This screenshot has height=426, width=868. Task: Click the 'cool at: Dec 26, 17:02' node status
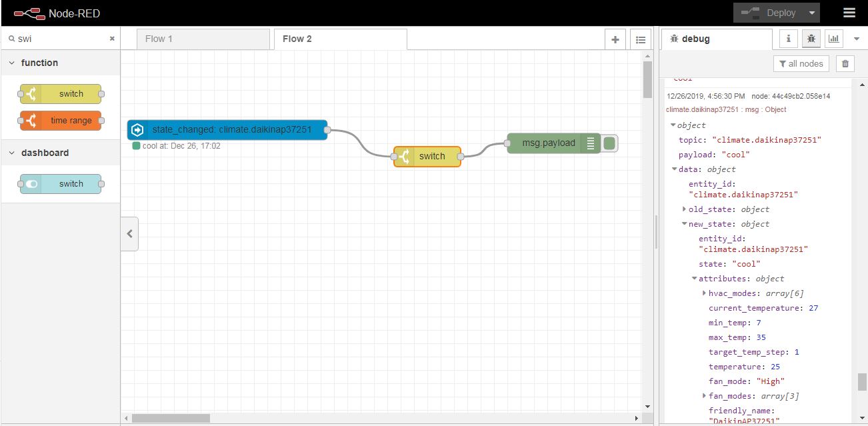click(177, 145)
